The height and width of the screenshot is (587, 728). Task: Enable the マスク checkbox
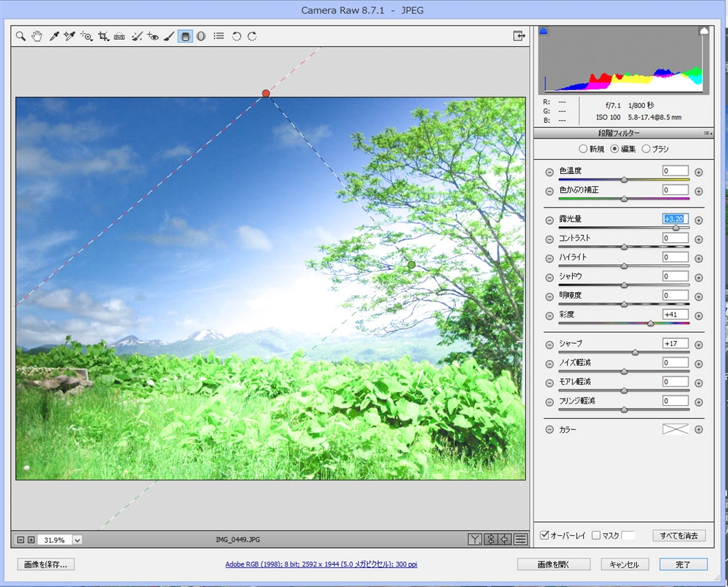[x=596, y=535]
